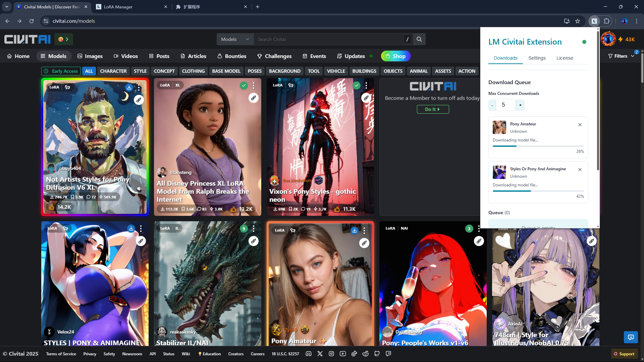This screenshot has width=644, height=362.
Task: Select the CHARACTER category filter
Action: pos(113,71)
